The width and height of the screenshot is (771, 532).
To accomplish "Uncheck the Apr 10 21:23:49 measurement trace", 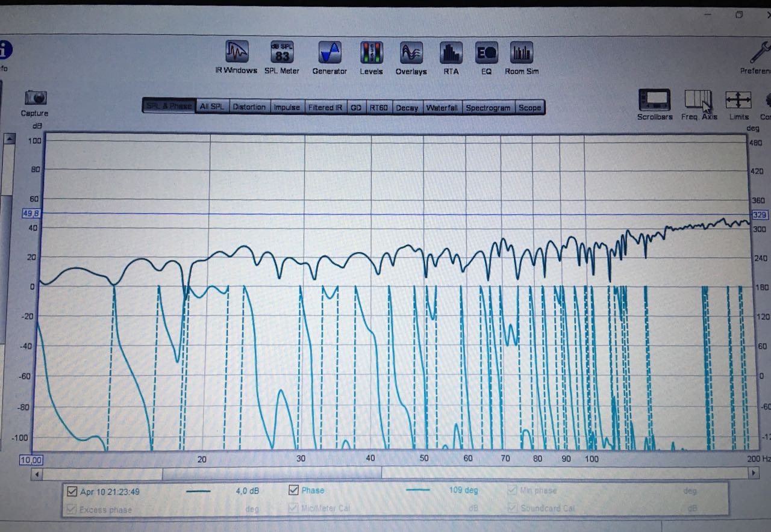I will (72, 492).
